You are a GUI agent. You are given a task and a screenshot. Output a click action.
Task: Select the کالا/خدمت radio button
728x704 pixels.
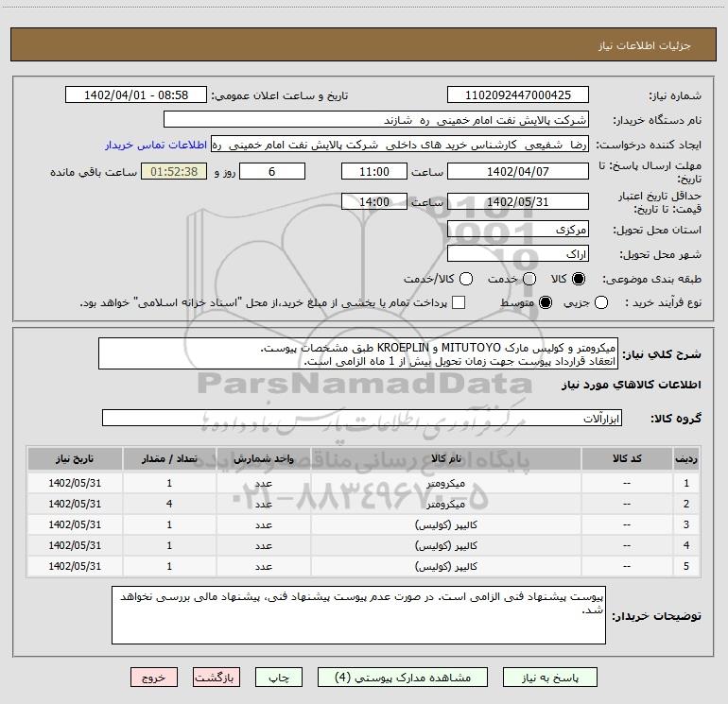[x=466, y=279]
